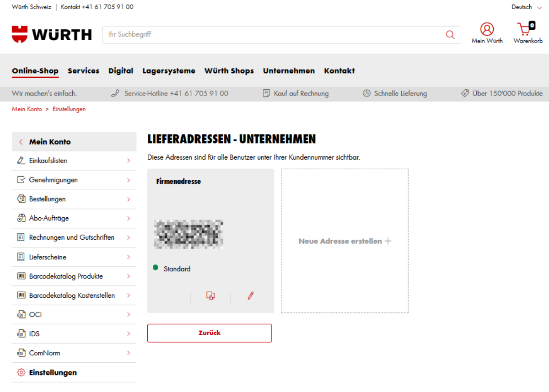Expand Abo-Aufträge with its chevron
This screenshot has height=392, width=549.
point(129,218)
